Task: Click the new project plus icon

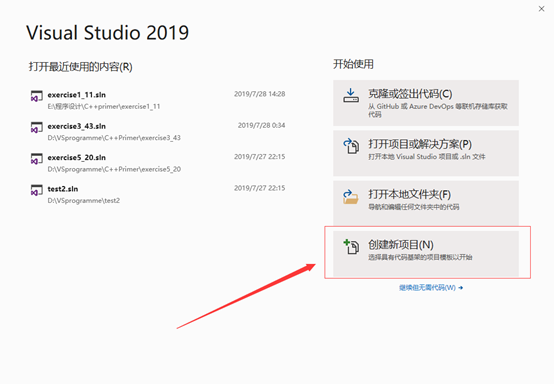Action: point(351,247)
